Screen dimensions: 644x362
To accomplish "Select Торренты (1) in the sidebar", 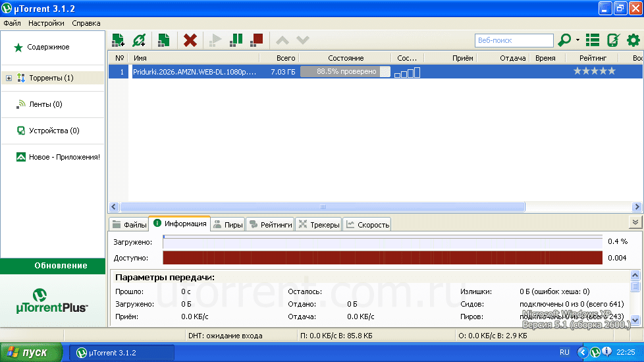I will [51, 78].
